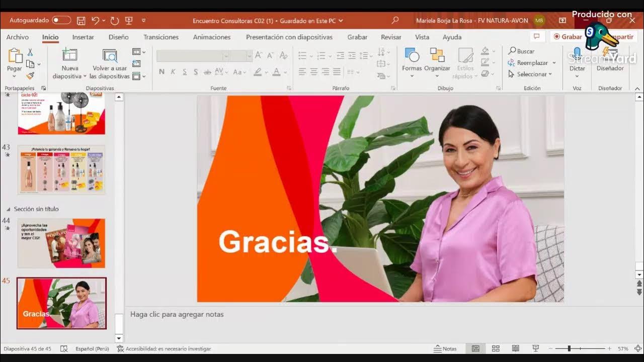Align text left in Párrafo group
Viewport: 644px width, 362px height.
pos(302,72)
